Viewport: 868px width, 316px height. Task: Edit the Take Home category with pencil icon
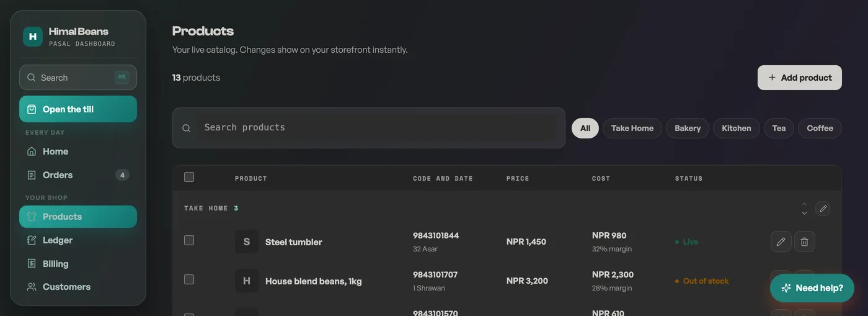tap(823, 209)
